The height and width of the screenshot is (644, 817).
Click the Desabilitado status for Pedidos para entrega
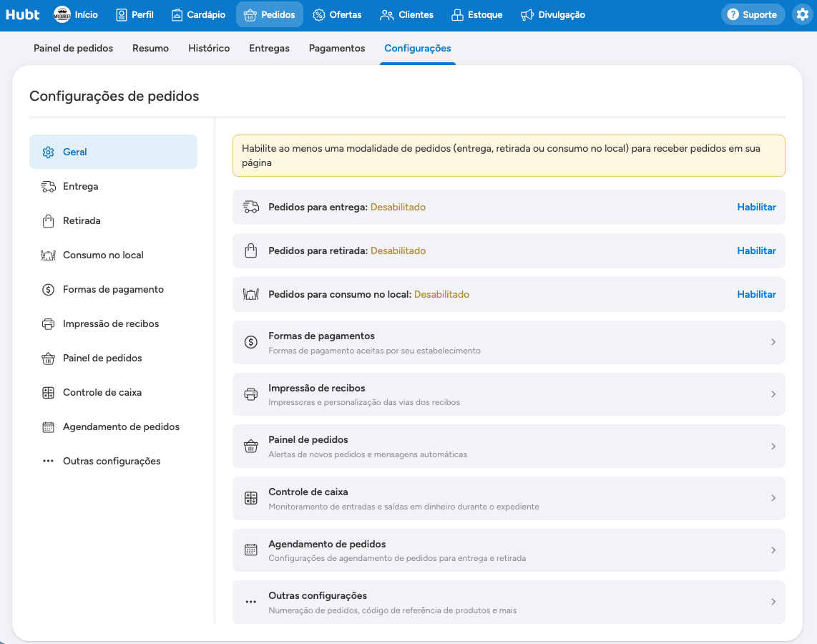pos(398,207)
